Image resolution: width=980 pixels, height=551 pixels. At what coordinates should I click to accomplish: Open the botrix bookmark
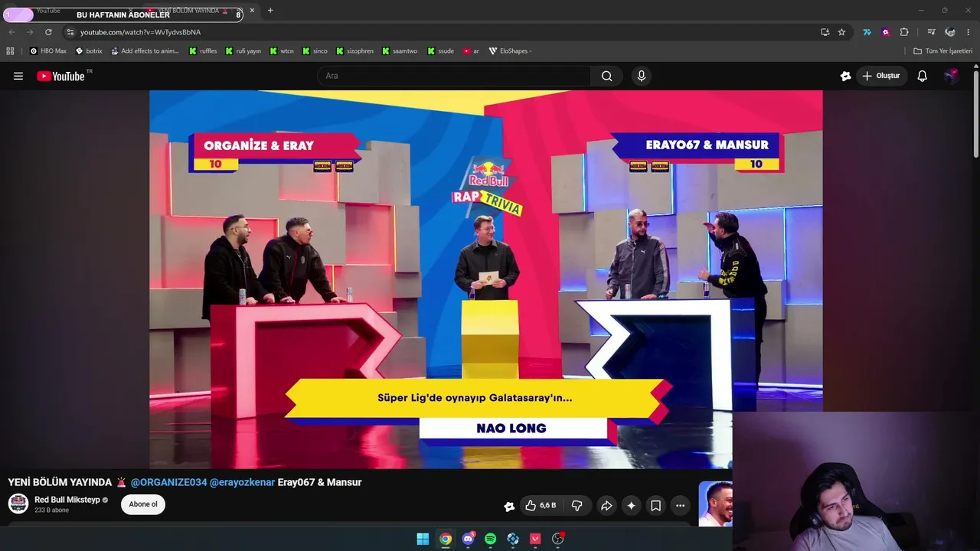(89, 51)
